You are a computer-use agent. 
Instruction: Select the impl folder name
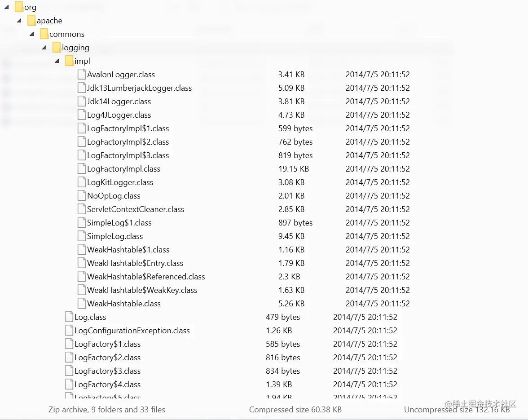point(82,61)
